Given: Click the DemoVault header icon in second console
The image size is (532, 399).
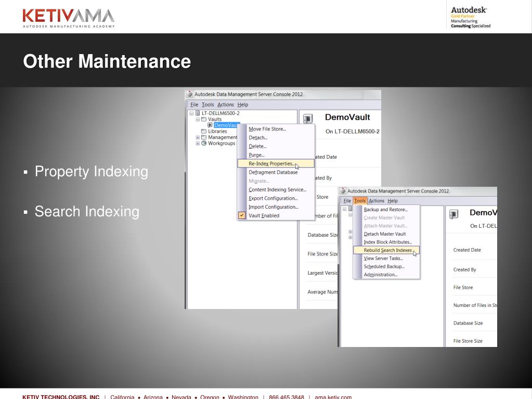Looking at the screenshot, I should (453, 214).
